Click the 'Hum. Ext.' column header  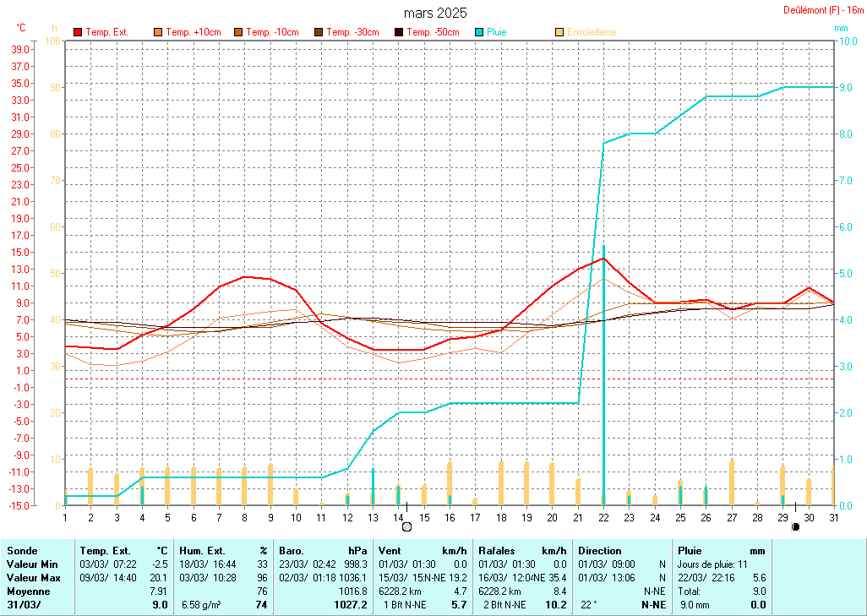click(x=224, y=550)
